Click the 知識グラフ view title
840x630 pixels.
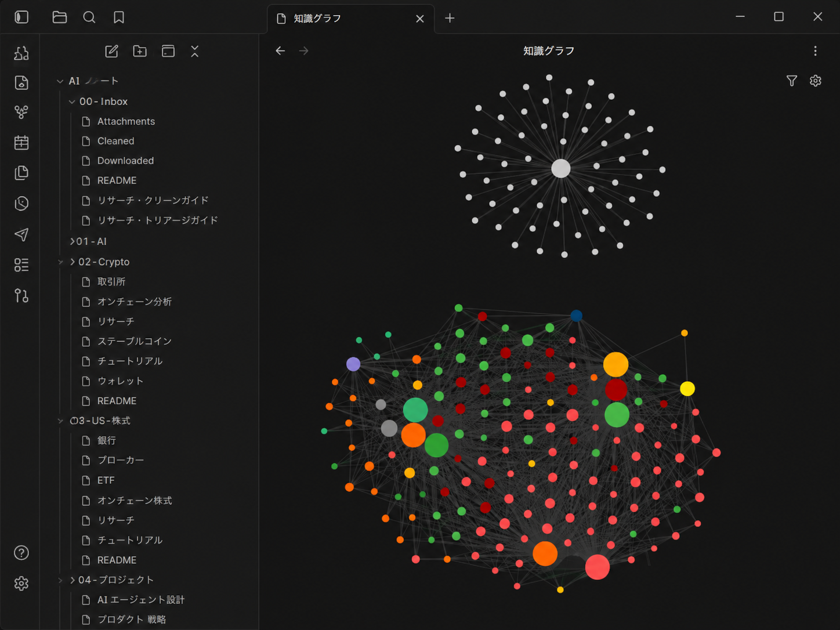549,51
